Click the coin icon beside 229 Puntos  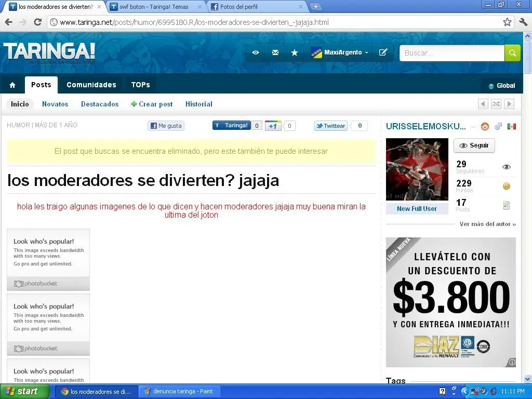click(x=506, y=186)
